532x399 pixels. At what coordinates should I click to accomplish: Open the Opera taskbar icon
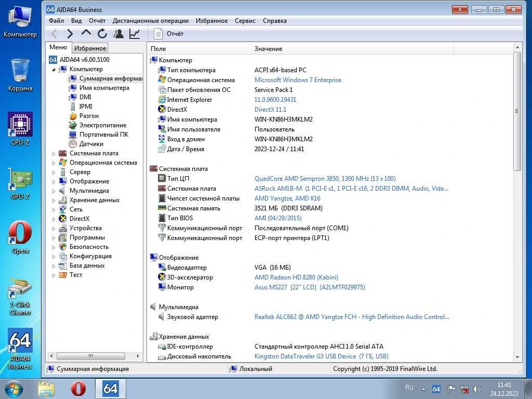(78, 389)
